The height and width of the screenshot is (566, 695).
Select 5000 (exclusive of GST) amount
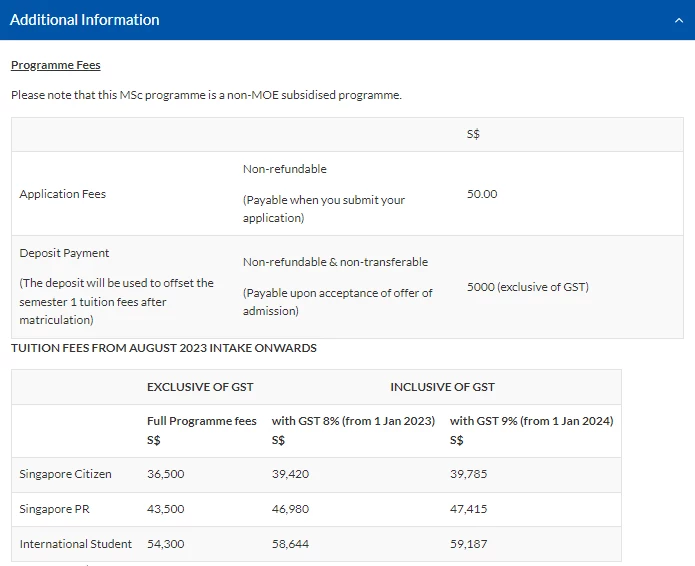(527, 287)
